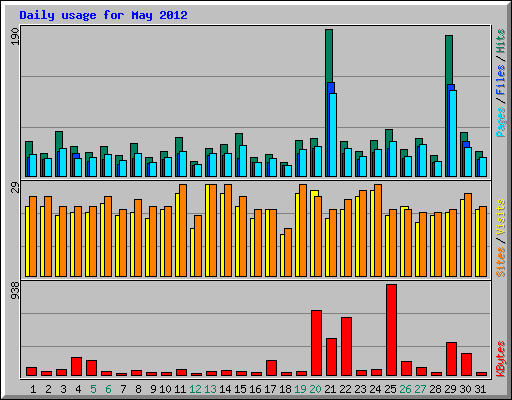
Task: Select green weekend day label 26
Action: [405, 389]
